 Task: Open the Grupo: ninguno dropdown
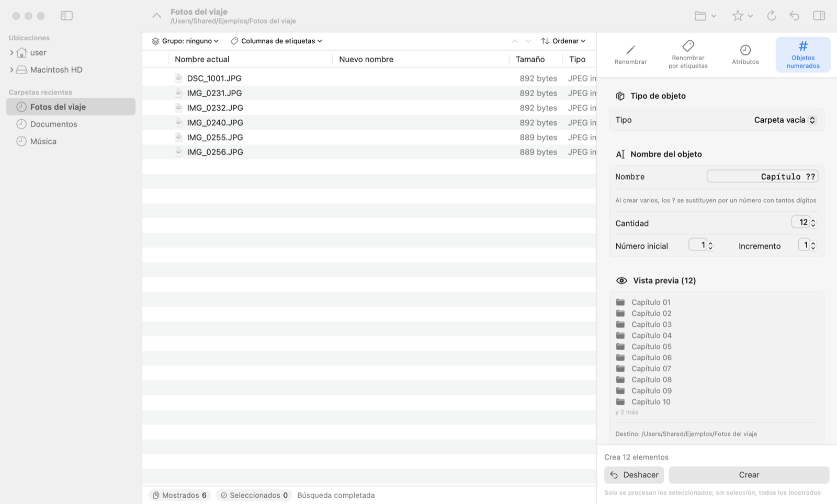click(185, 41)
